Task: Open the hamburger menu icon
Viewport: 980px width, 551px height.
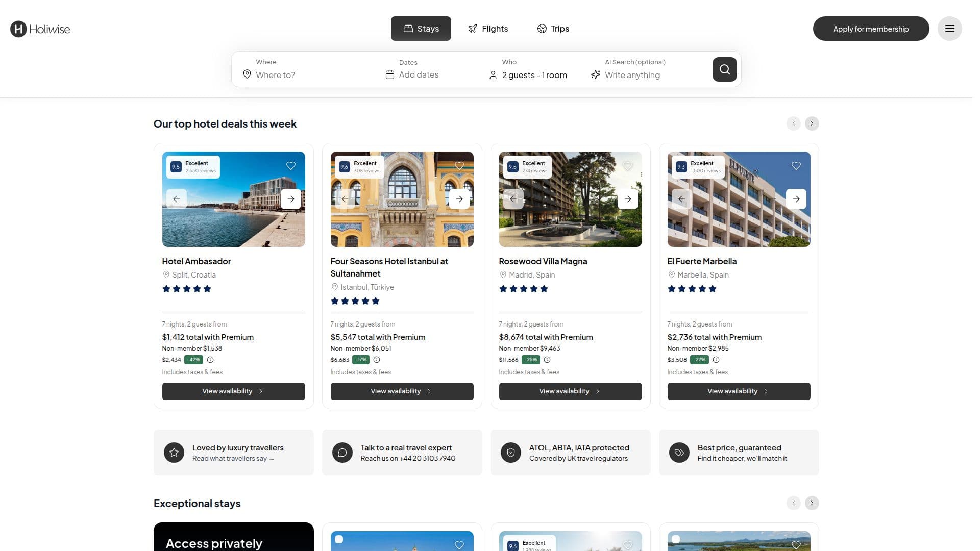Action: click(949, 29)
